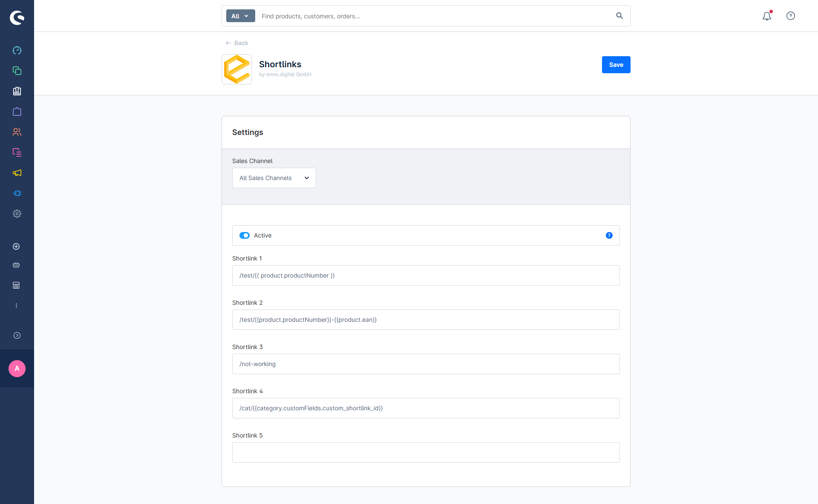Open the Extensions plug icon
The image size is (818, 504).
pyautogui.click(x=17, y=193)
